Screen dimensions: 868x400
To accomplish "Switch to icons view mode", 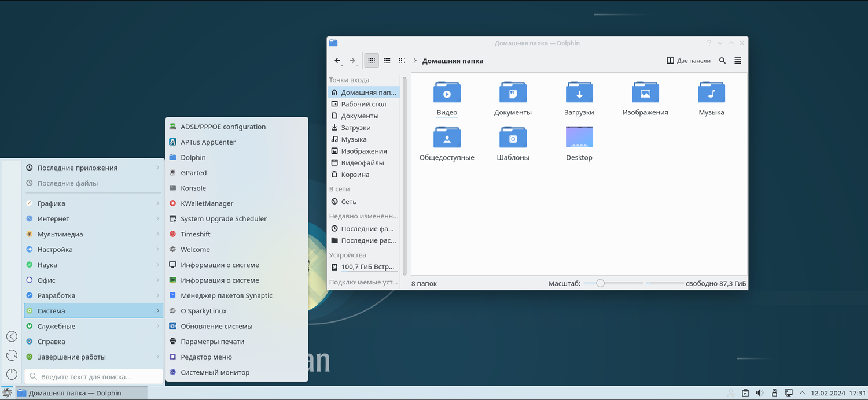I will 372,61.
